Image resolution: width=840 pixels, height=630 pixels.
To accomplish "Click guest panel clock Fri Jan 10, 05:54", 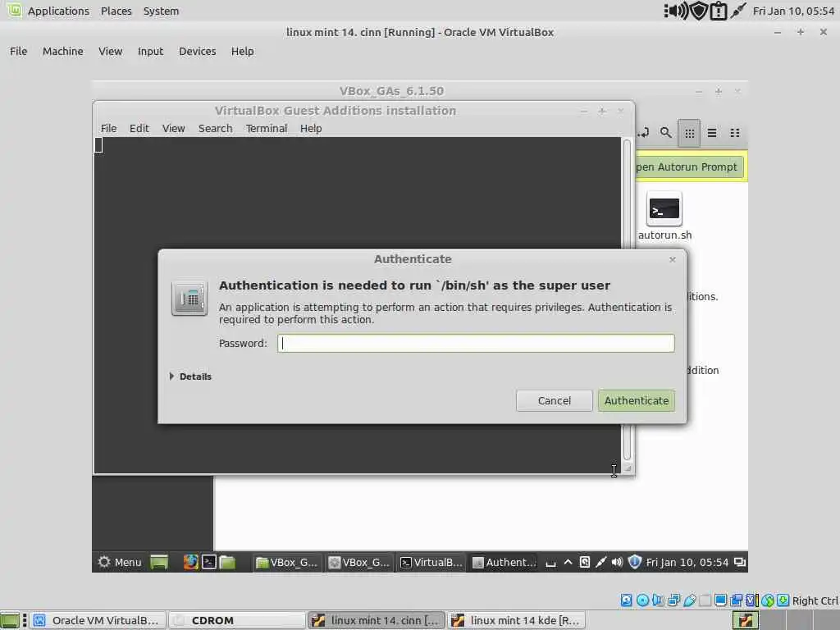I will click(x=687, y=562).
